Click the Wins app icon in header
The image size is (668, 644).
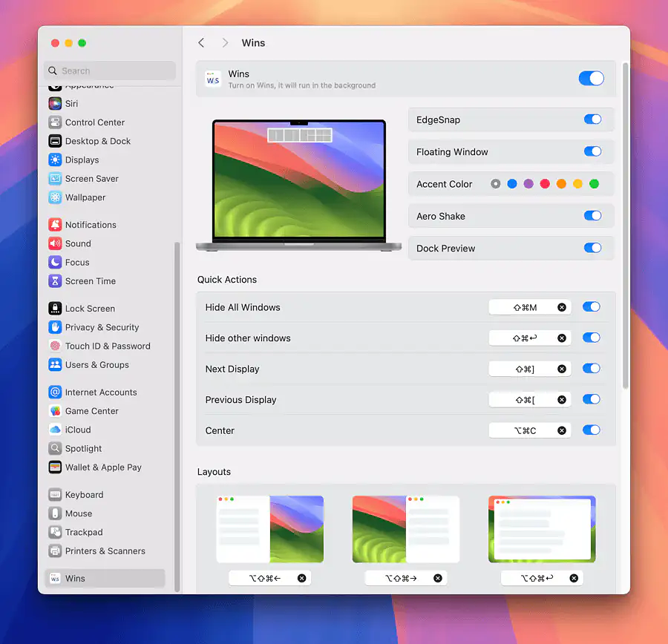(213, 79)
